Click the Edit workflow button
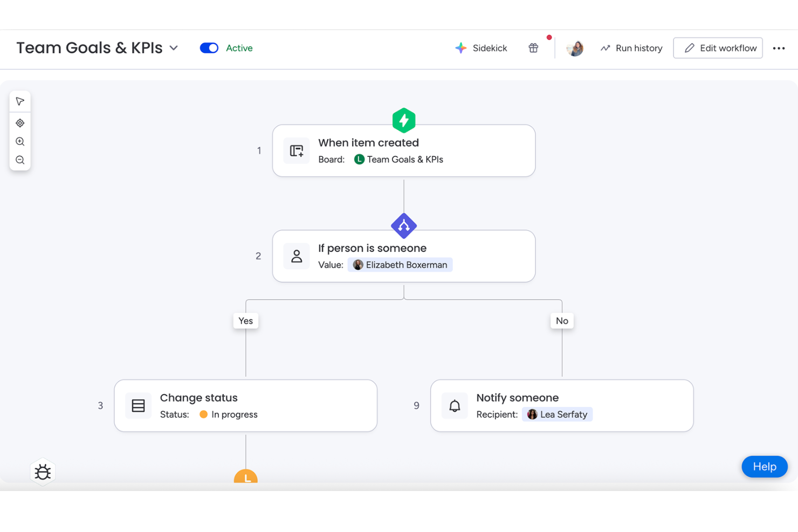The width and height of the screenshot is (798, 532). coord(718,48)
